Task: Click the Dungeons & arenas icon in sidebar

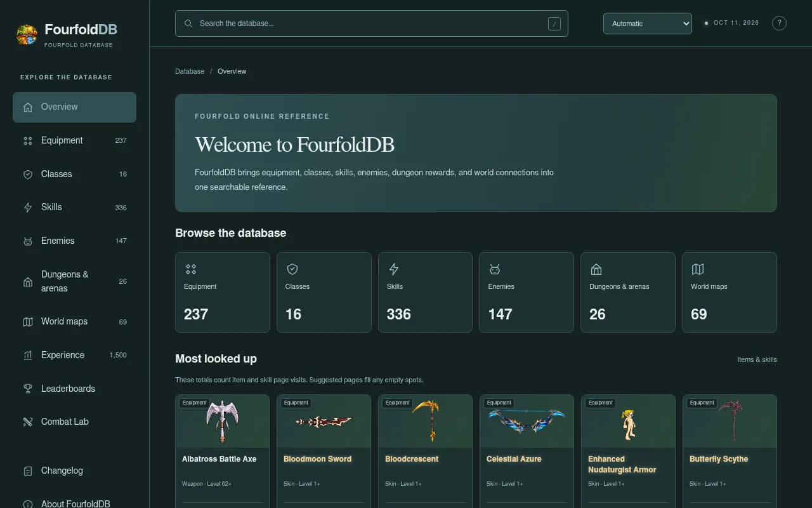Action: click(x=28, y=281)
